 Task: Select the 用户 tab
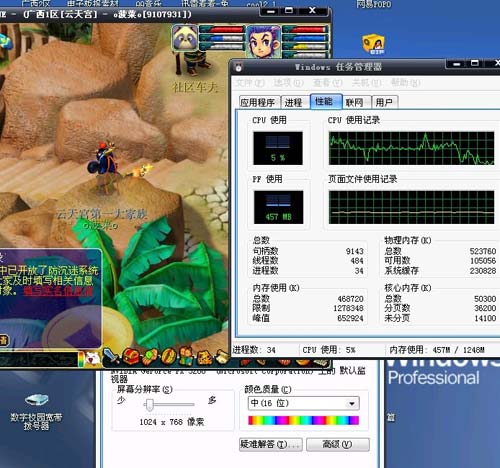tap(384, 102)
